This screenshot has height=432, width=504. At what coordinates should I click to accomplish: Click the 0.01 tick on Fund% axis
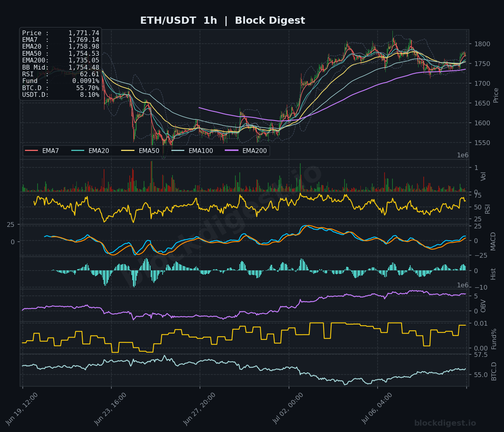click(481, 324)
